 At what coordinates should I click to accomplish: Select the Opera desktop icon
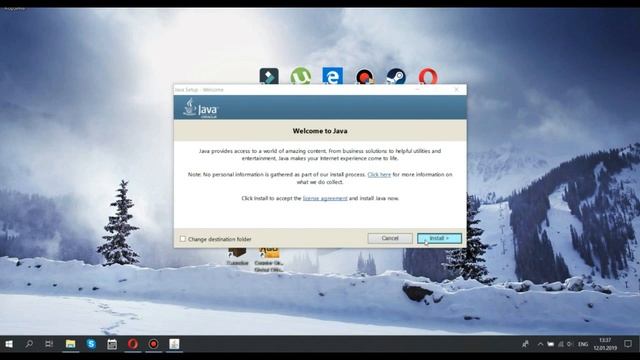pyautogui.click(x=428, y=76)
